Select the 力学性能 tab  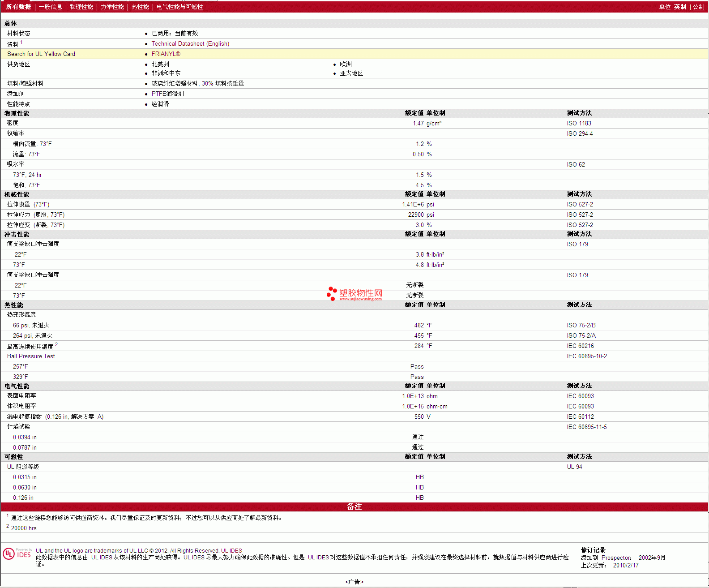pyautogui.click(x=112, y=7)
